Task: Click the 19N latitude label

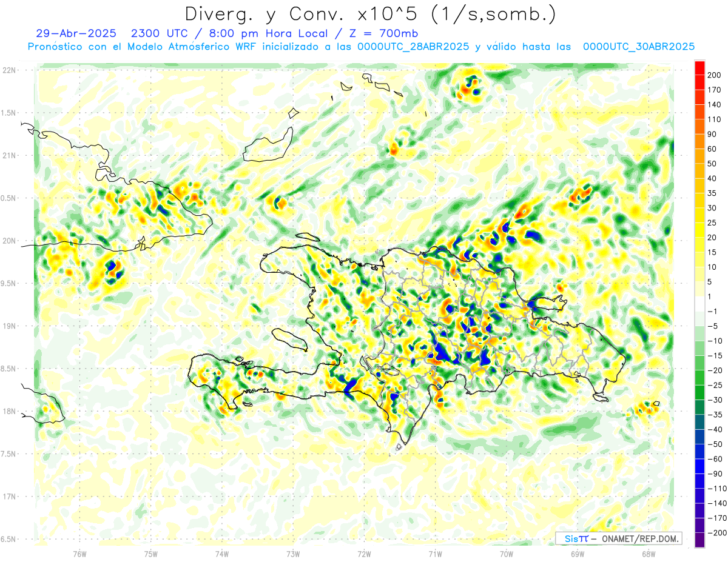Action: pos(9,326)
